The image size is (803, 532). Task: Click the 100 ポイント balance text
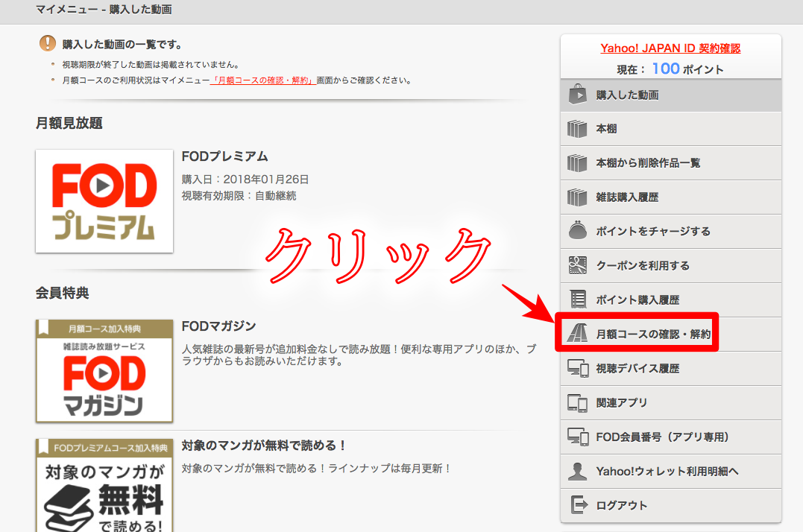687,69
